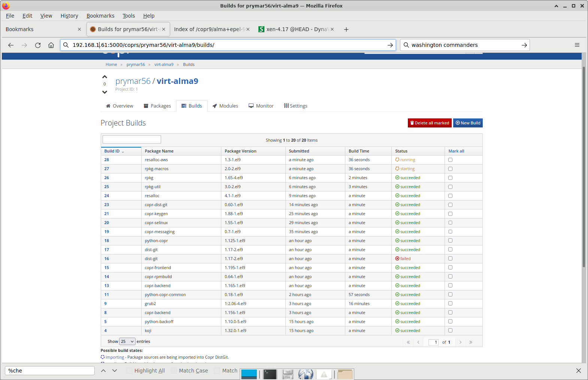Jump to previous find match arrow
Viewport: 588px width, 380px height.
[103, 371]
